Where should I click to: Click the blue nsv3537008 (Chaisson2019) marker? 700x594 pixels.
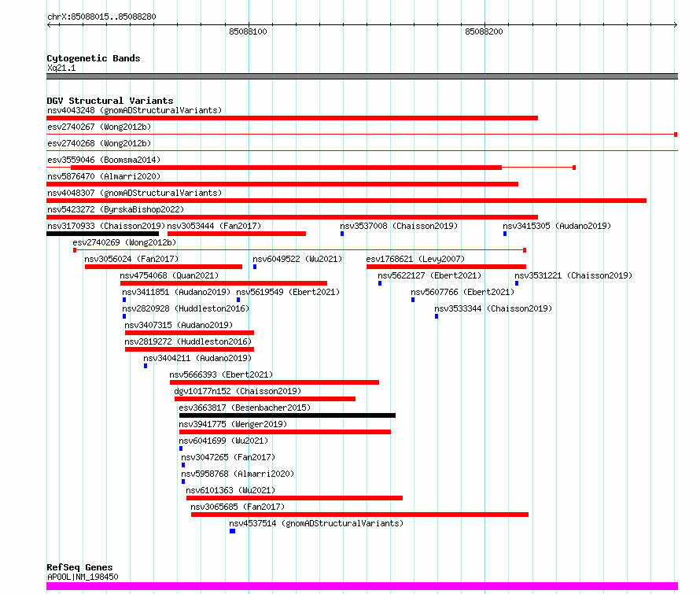coord(342,234)
